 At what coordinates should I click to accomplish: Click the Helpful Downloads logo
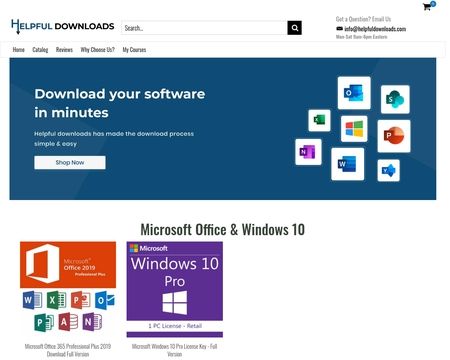63,26
